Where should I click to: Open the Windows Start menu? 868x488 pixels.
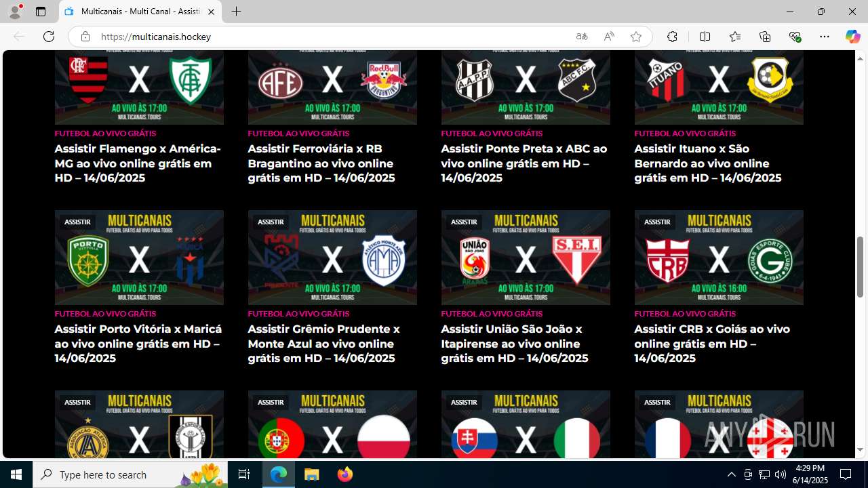click(x=16, y=474)
